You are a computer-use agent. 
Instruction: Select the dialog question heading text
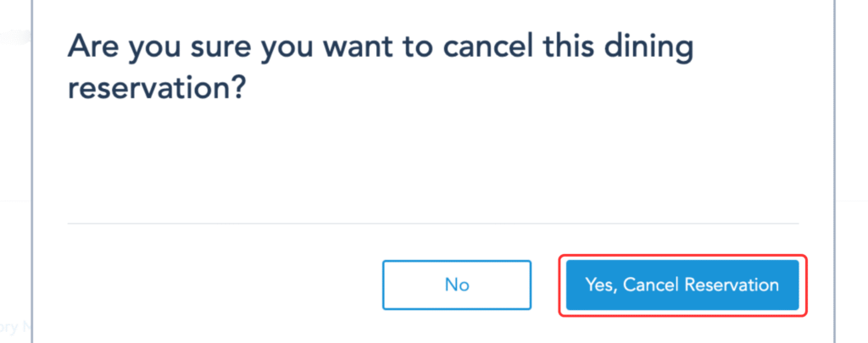(381, 66)
